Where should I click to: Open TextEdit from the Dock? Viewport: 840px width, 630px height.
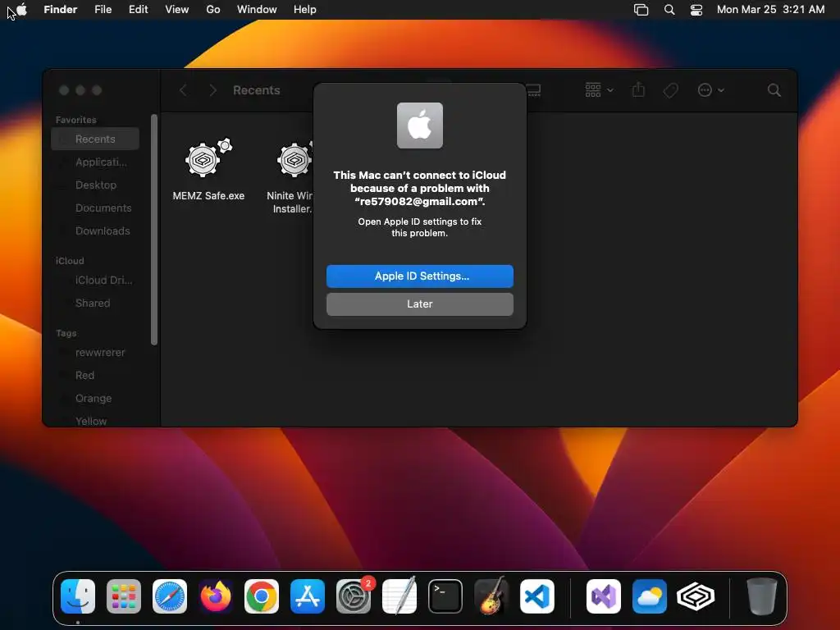399,596
